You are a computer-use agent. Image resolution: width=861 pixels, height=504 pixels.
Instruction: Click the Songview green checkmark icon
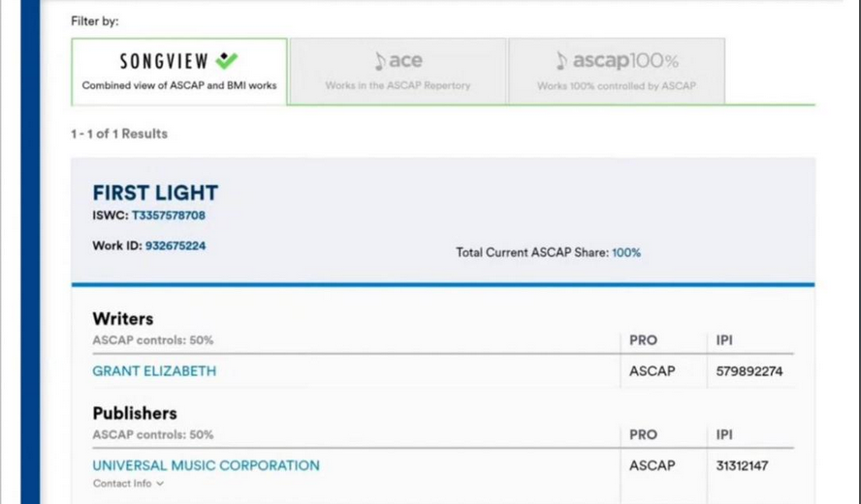[227, 60]
